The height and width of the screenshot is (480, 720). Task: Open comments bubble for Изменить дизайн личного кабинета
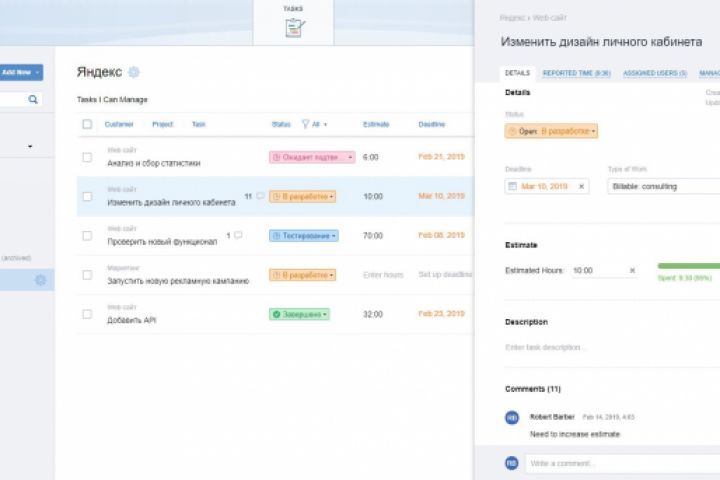click(x=260, y=196)
